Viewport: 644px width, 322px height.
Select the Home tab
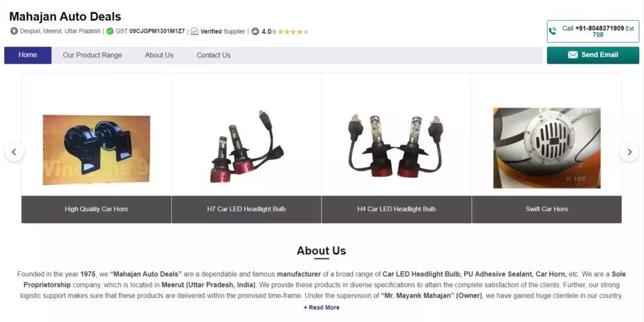click(28, 55)
